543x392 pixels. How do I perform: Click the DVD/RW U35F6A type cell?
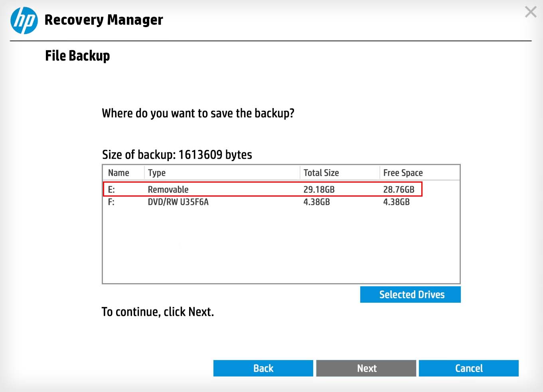click(x=178, y=202)
